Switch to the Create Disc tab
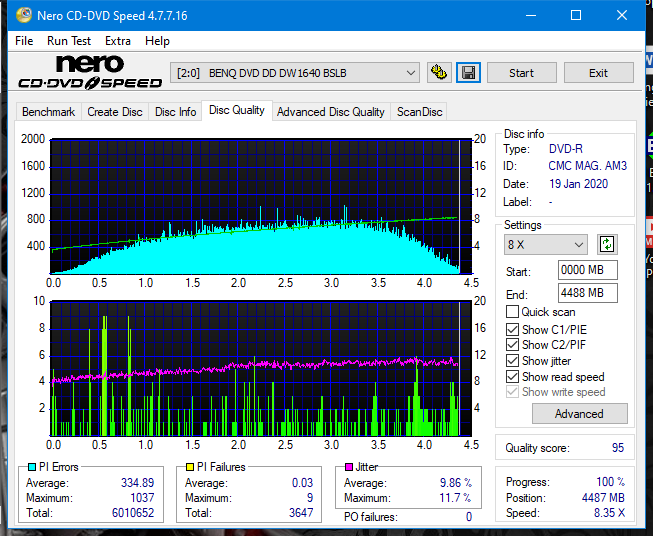 (115, 112)
